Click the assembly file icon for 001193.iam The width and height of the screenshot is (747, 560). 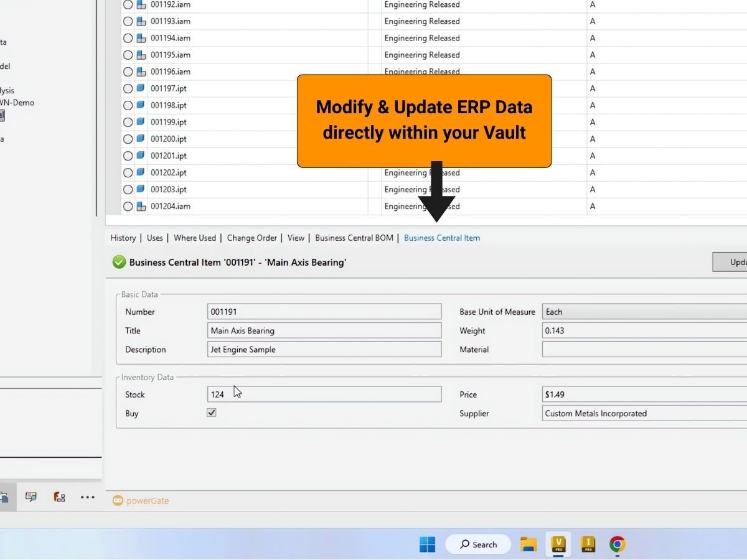141,21
